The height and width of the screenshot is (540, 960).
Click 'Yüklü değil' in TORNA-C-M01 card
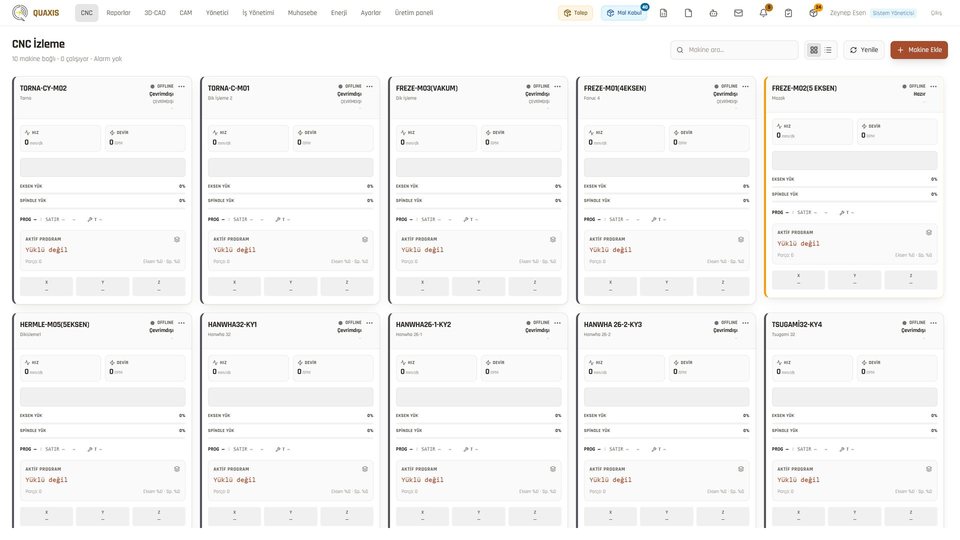click(x=234, y=250)
